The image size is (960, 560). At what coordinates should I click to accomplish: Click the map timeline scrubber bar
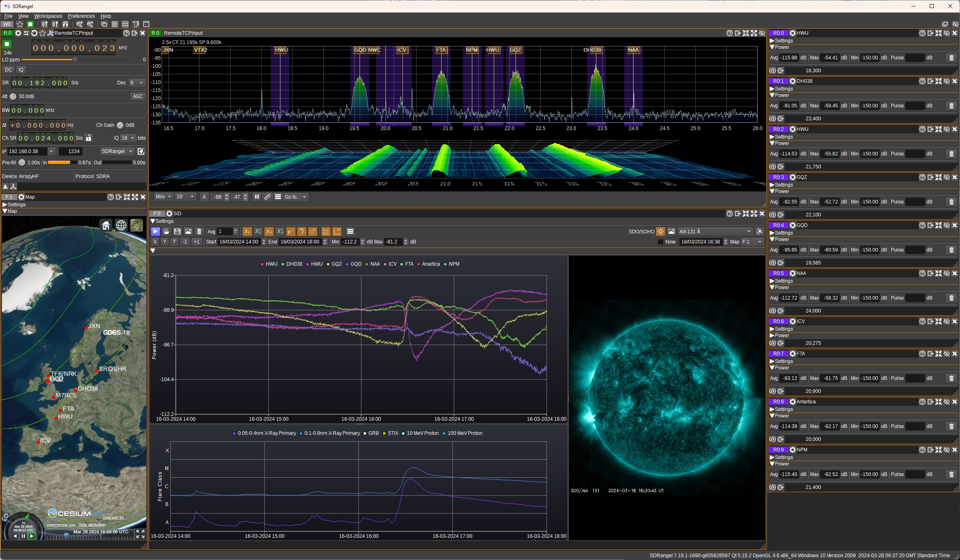pyautogui.click(x=89, y=535)
